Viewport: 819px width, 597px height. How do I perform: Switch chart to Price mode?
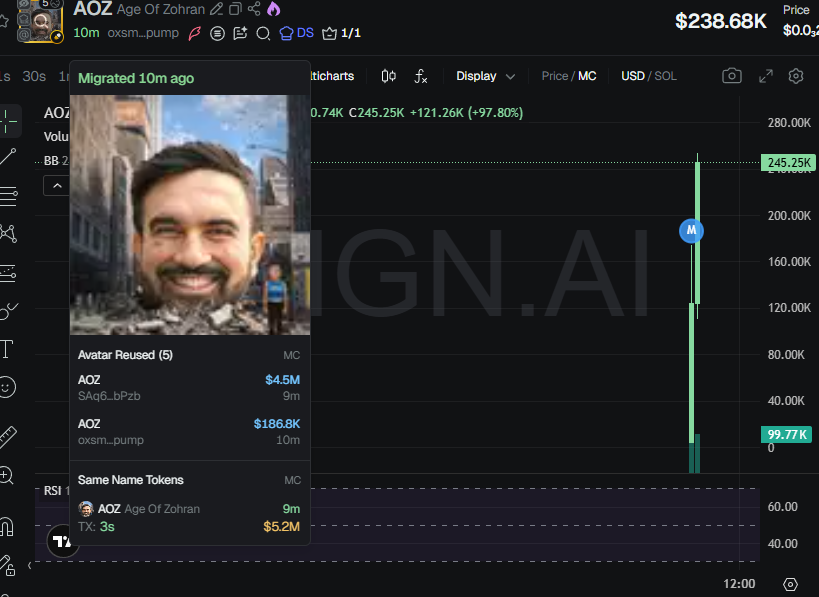click(x=554, y=76)
